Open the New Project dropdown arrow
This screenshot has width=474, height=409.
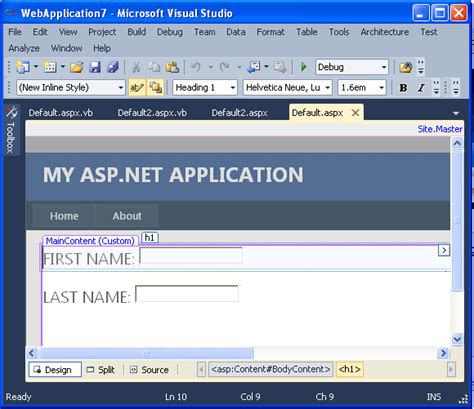tap(35, 67)
